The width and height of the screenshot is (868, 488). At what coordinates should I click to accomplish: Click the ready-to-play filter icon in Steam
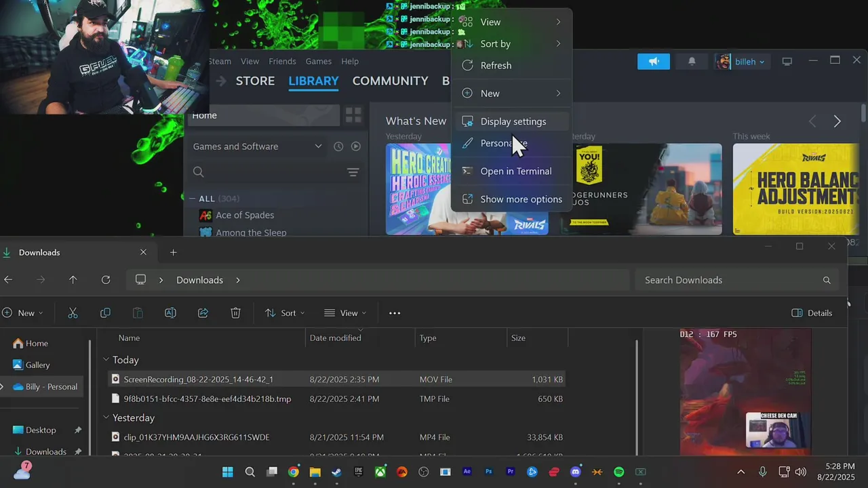click(356, 146)
